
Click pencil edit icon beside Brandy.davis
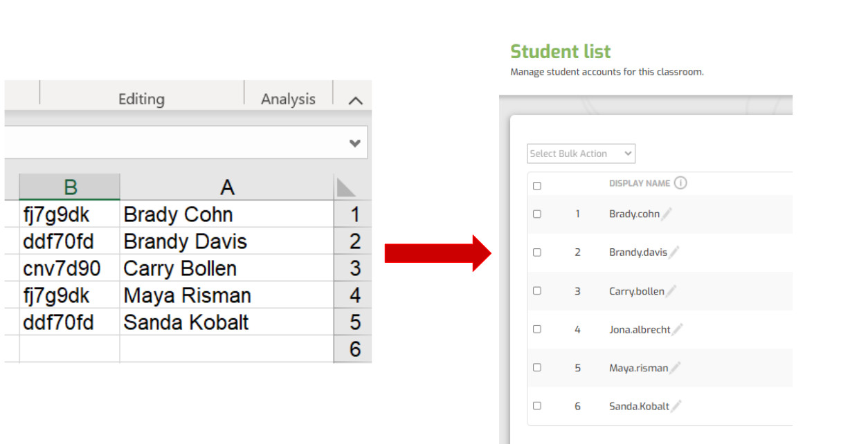pyautogui.click(x=674, y=252)
